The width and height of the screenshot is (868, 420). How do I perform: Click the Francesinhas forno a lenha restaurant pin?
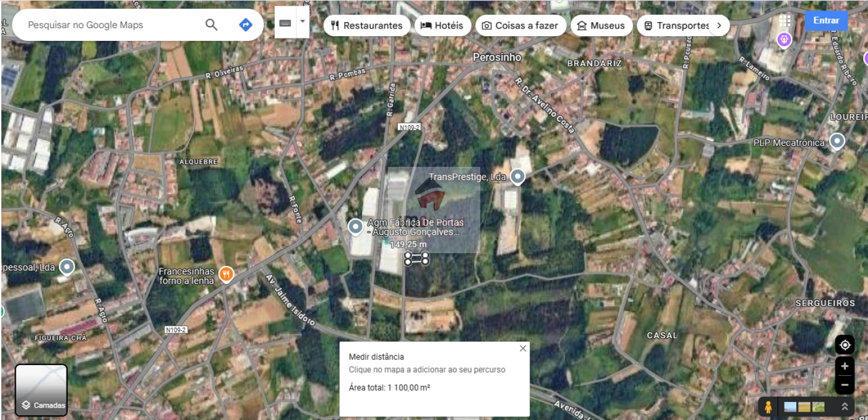point(226,274)
